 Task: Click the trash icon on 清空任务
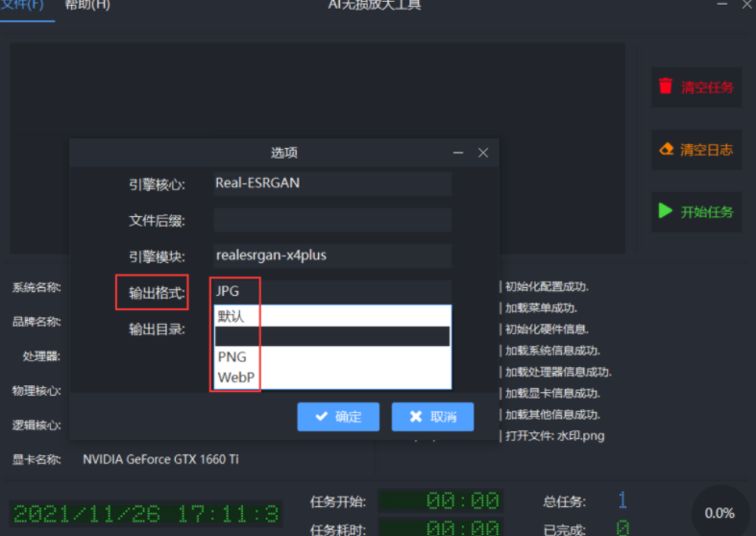pyautogui.click(x=666, y=86)
